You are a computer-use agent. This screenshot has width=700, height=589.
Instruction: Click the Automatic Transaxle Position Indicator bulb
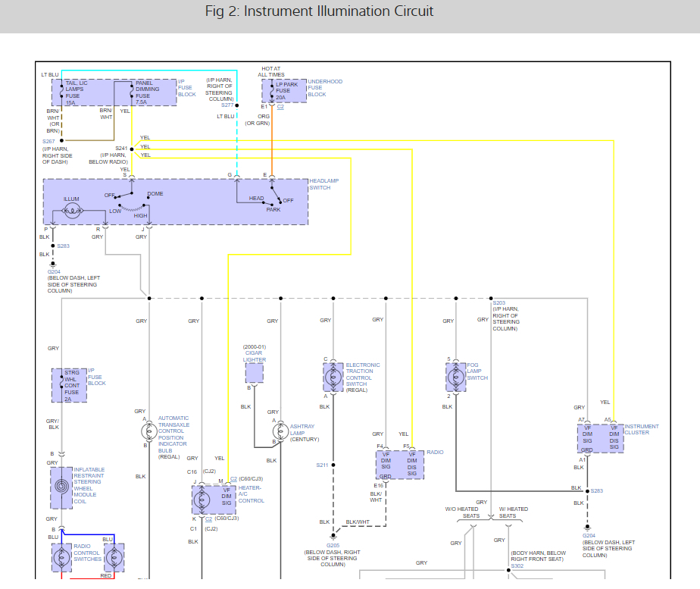click(148, 431)
